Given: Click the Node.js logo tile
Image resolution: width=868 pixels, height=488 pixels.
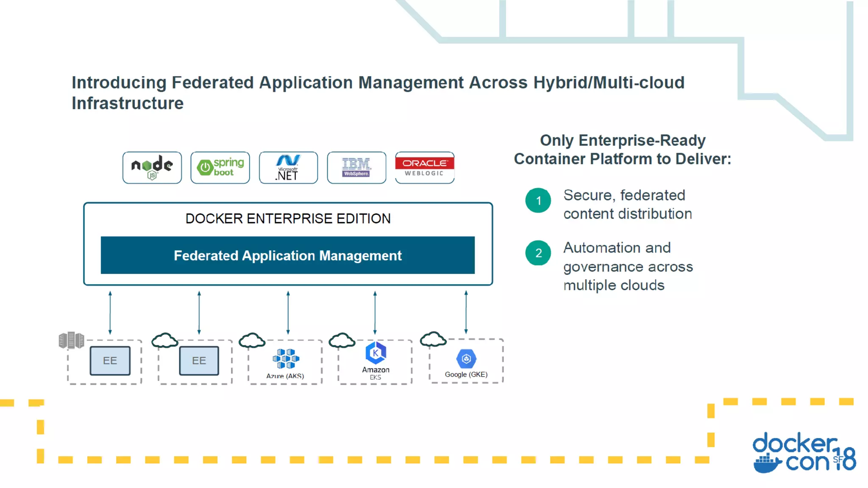Looking at the screenshot, I should [x=152, y=168].
